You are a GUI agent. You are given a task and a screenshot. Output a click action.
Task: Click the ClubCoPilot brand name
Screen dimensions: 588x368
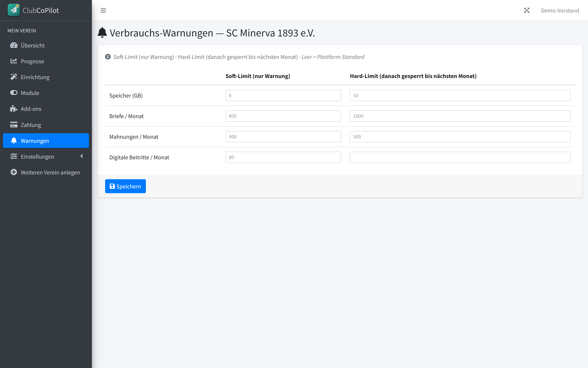tap(41, 10)
